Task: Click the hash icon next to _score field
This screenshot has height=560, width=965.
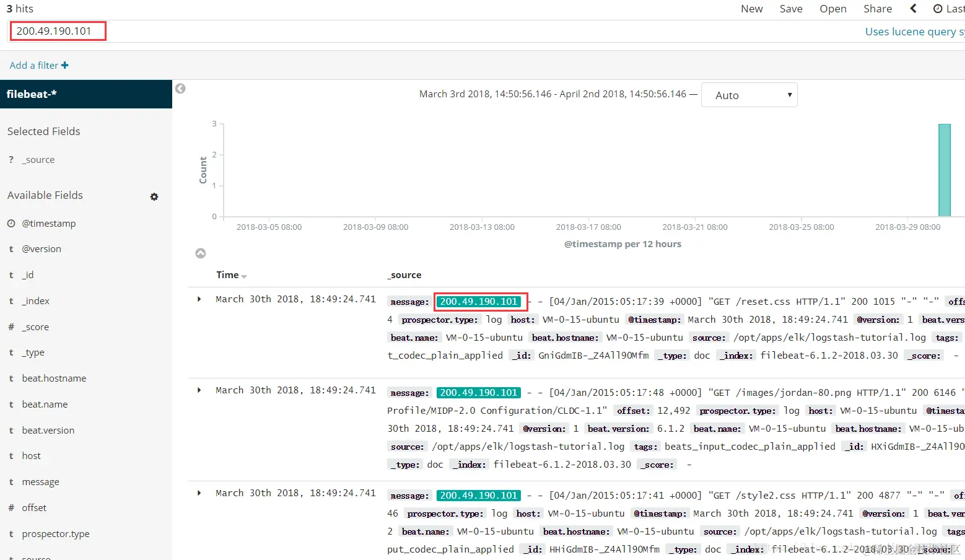Action: point(11,326)
